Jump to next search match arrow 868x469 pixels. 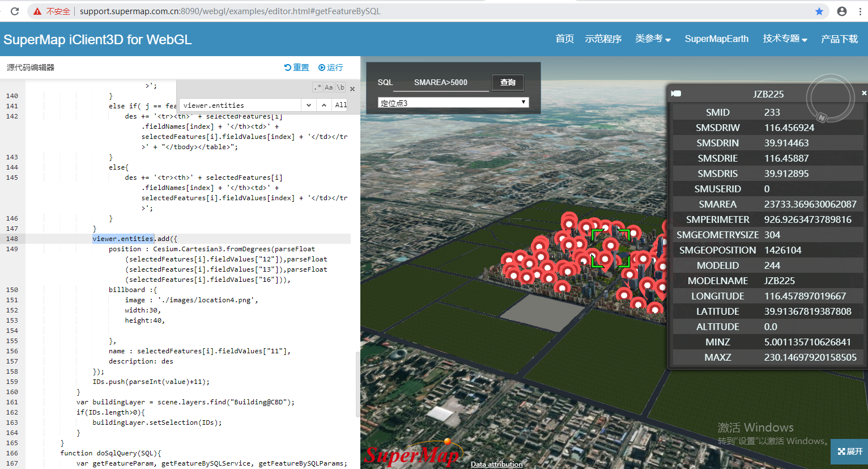coord(309,105)
